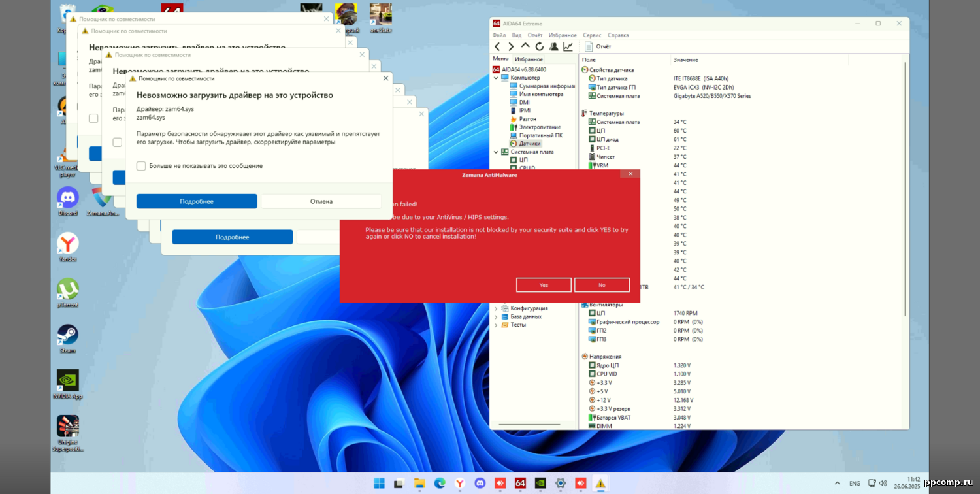This screenshot has height=494, width=980.
Task: Select Разгон in the AIDA64 tree
Action: [x=523, y=119]
